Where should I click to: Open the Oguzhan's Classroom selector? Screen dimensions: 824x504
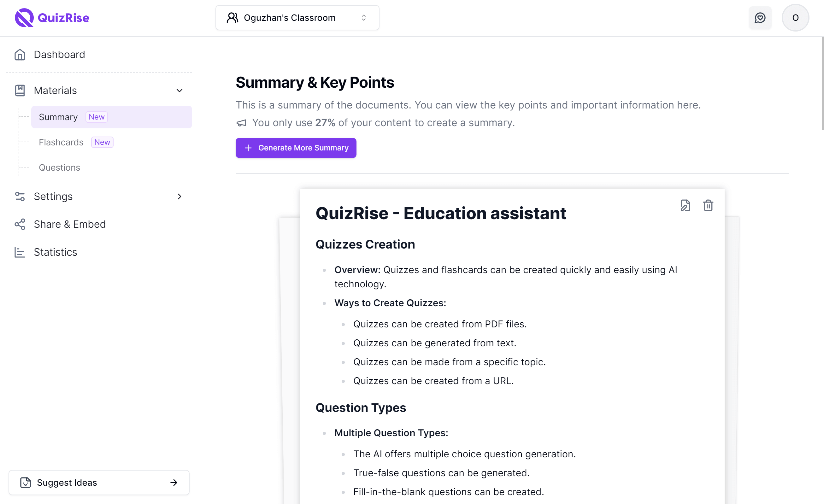click(x=297, y=17)
